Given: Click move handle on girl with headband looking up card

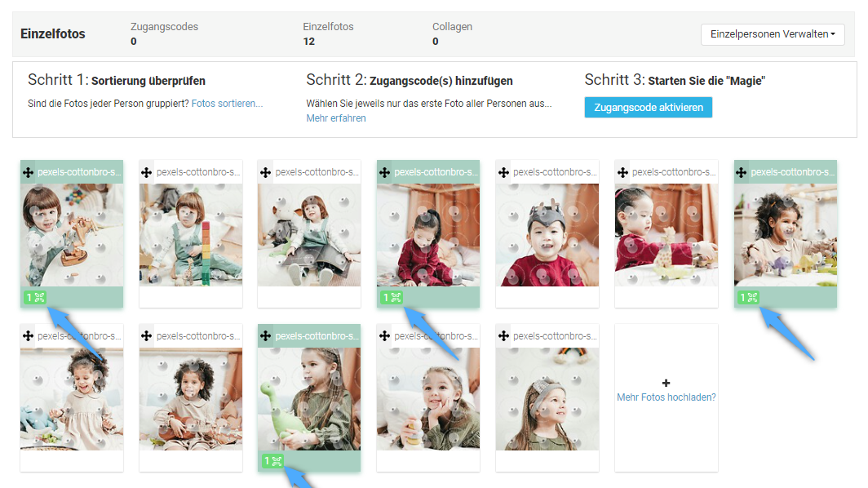Looking at the screenshot, I should pyautogui.click(x=503, y=335).
